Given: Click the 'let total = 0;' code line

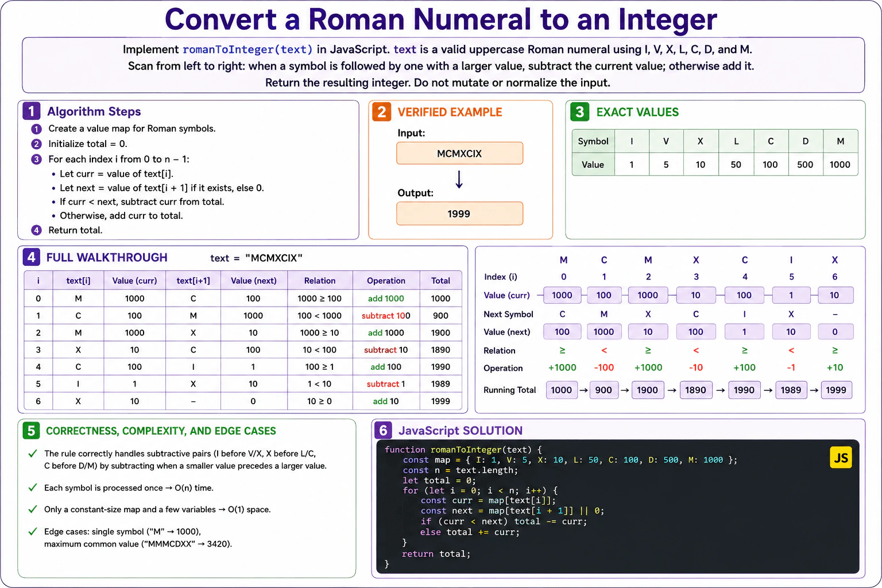Looking at the screenshot, I should click(439, 481).
